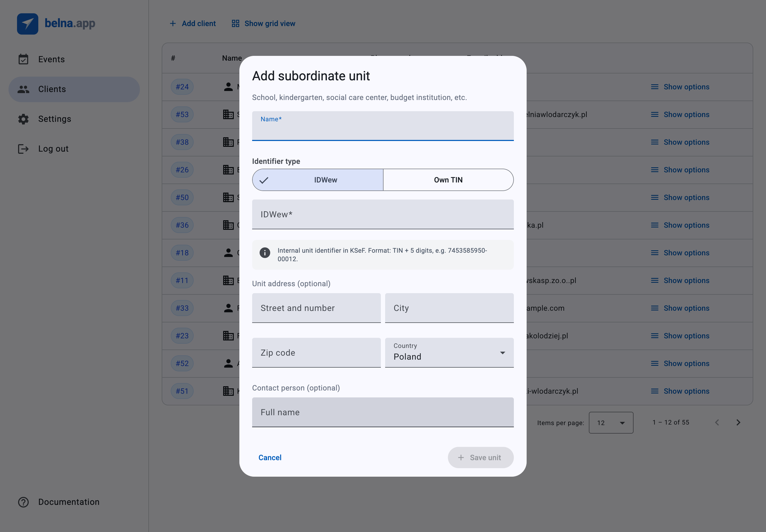Image resolution: width=766 pixels, height=532 pixels.
Task: Click Add client button
Action: tap(193, 23)
